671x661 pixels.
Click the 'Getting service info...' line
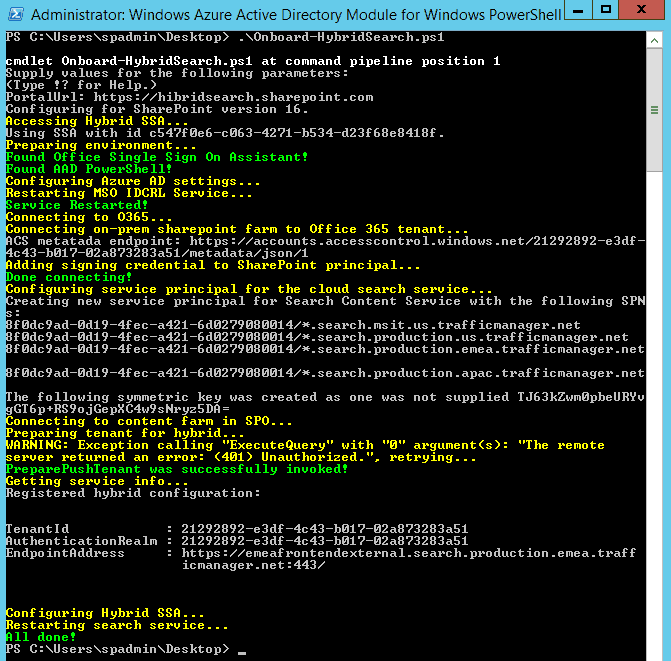[x=97, y=481]
